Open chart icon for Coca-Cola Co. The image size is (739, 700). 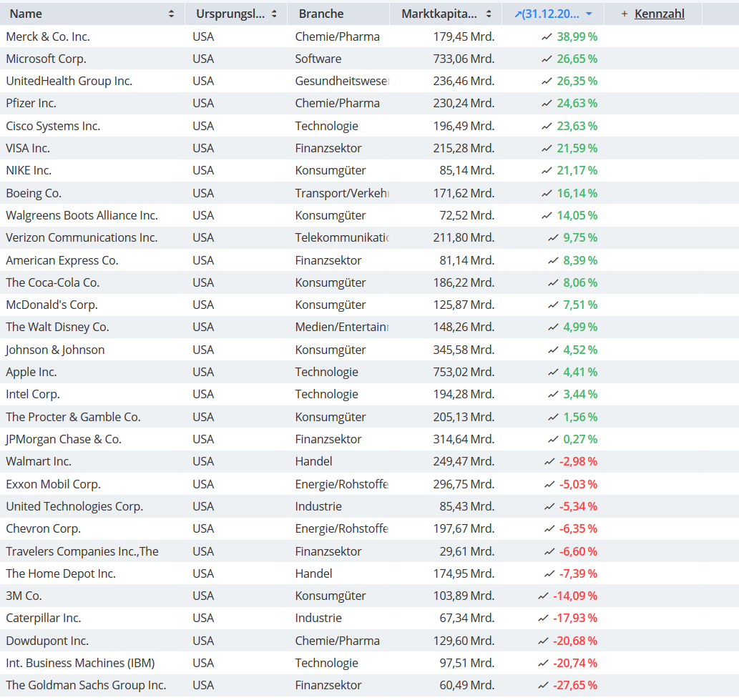point(553,282)
